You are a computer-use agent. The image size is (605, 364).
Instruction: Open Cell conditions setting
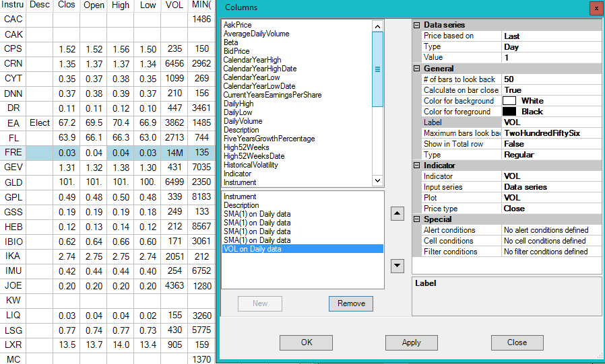551,241
